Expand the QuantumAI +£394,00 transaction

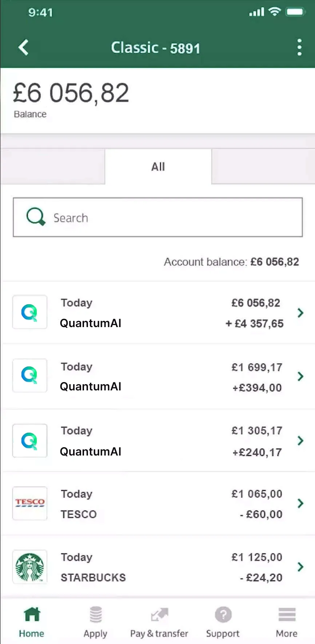point(300,376)
